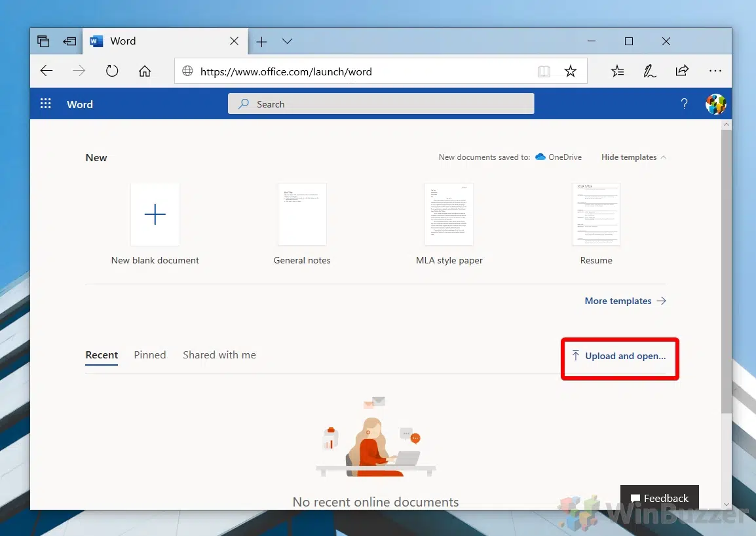Viewport: 756px width, 536px height.
Task: Create a New blank document
Action: pos(155,224)
